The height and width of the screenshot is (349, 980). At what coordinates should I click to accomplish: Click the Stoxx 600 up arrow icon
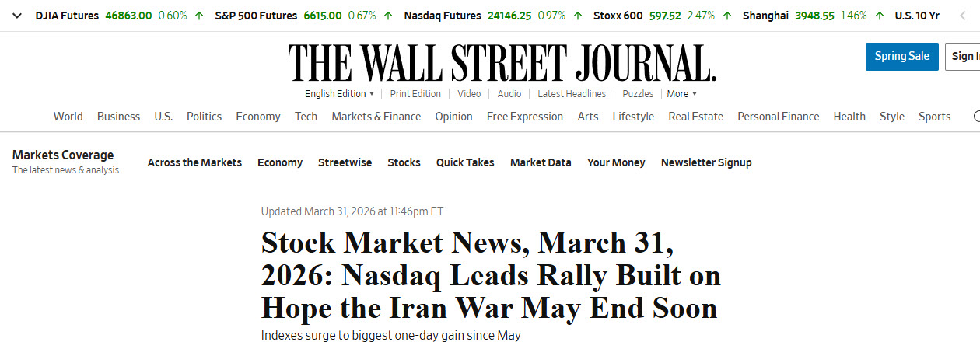(726, 16)
